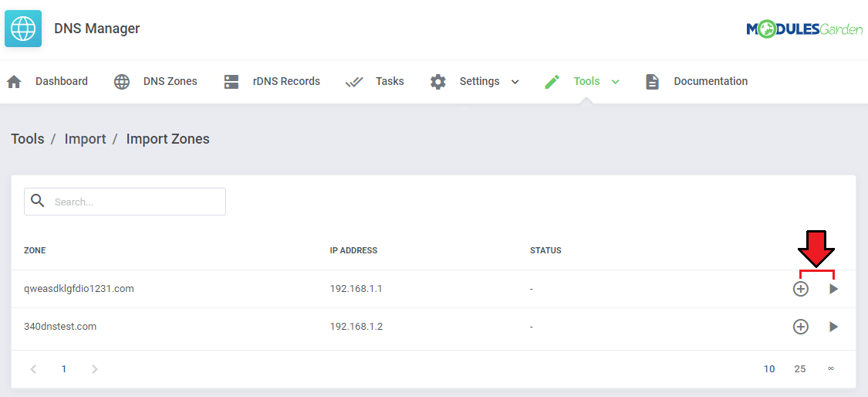Focus the Search input field

coord(124,202)
